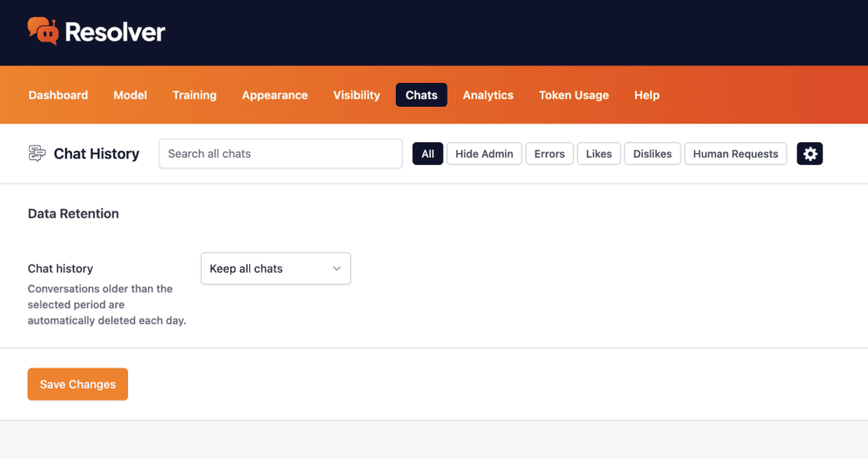Toggle the Hide Admin filter
Screen dimensions: 868x459
tap(484, 154)
